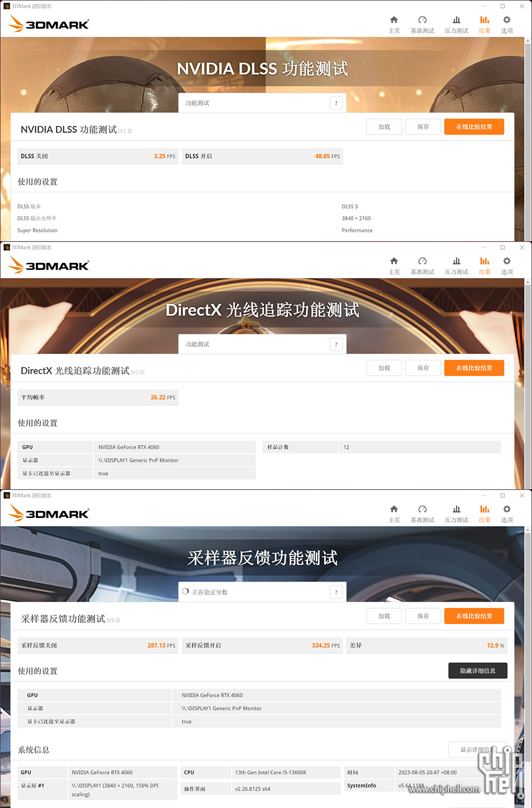Click 保存 button in Sampler Feedback window
532x808 pixels.
[x=423, y=616]
